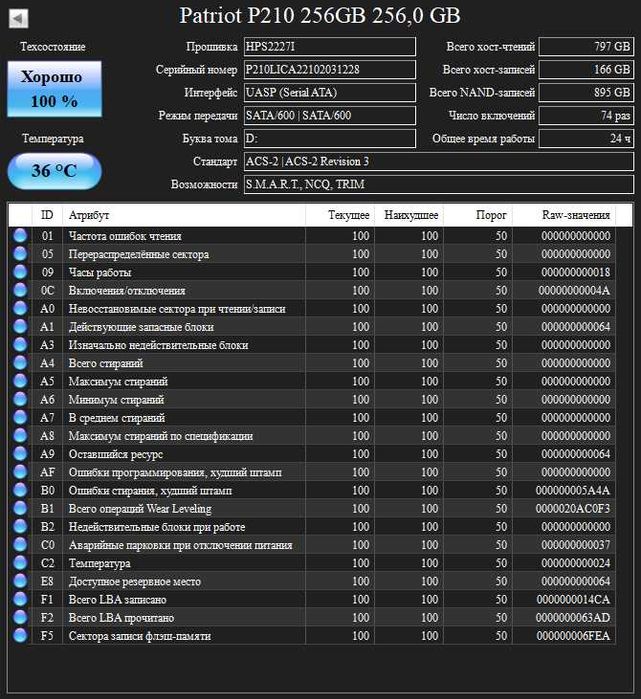Click status orb for 0C Включения/отключения
Image resolution: width=641 pixels, height=699 pixels.
point(20,290)
